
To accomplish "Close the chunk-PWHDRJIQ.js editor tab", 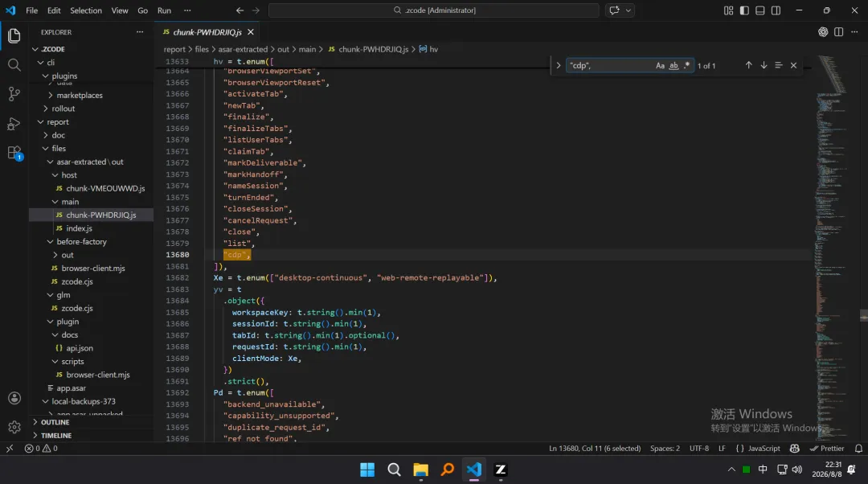I will click(251, 32).
